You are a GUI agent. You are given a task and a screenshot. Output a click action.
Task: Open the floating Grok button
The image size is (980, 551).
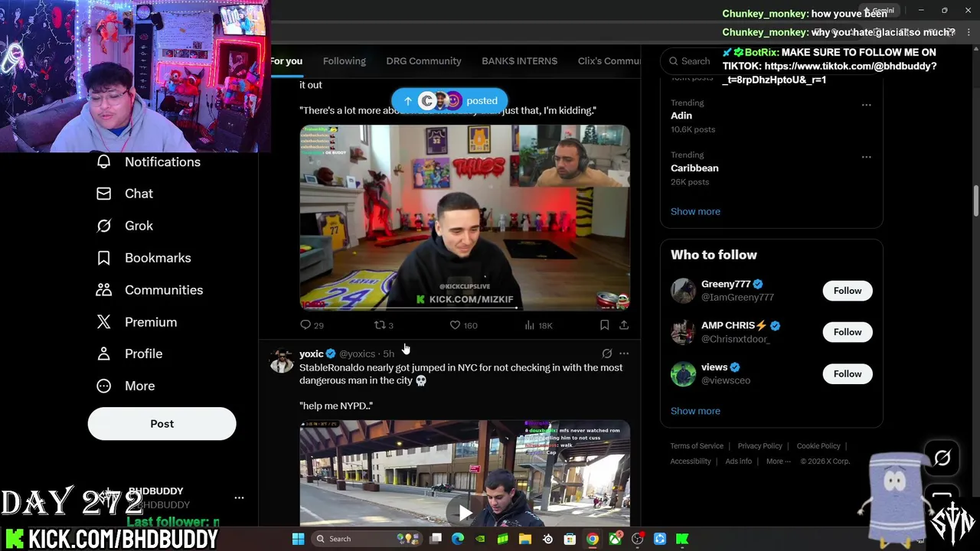(942, 458)
